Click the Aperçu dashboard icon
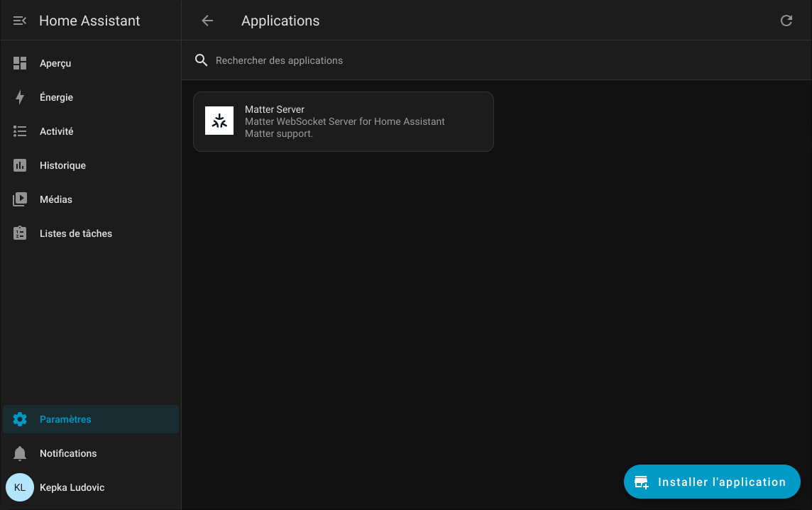 click(x=20, y=64)
